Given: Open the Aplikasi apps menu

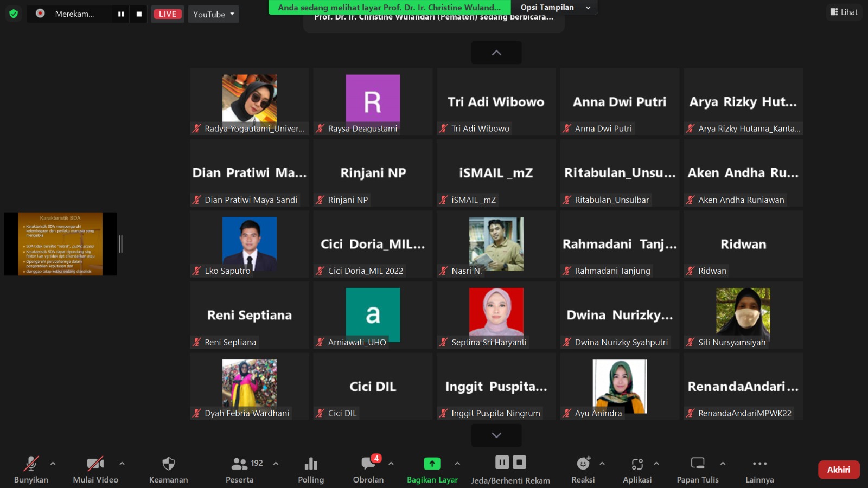Looking at the screenshot, I should 637,464.
